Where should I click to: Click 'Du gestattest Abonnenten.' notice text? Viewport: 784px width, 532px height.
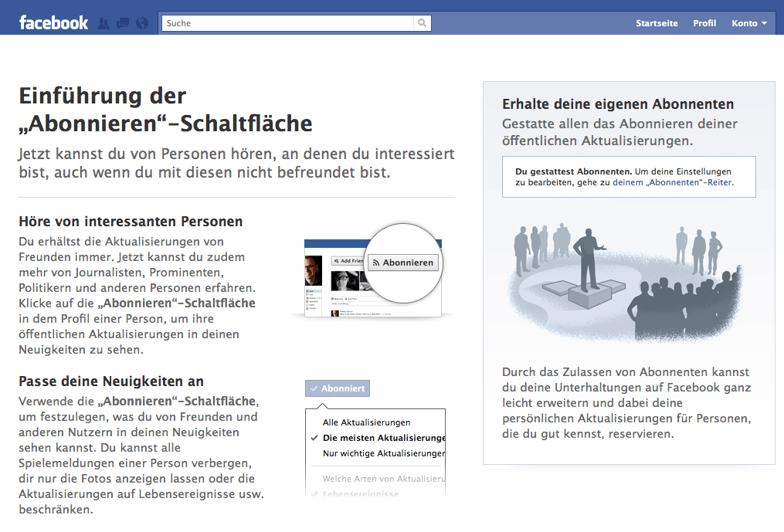click(x=574, y=171)
